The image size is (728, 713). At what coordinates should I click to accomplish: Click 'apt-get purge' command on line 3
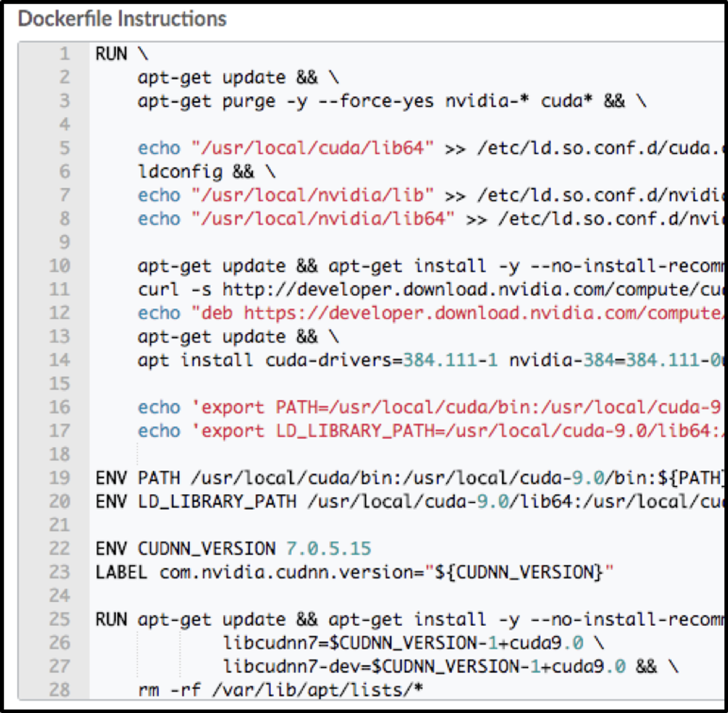tap(207, 101)
